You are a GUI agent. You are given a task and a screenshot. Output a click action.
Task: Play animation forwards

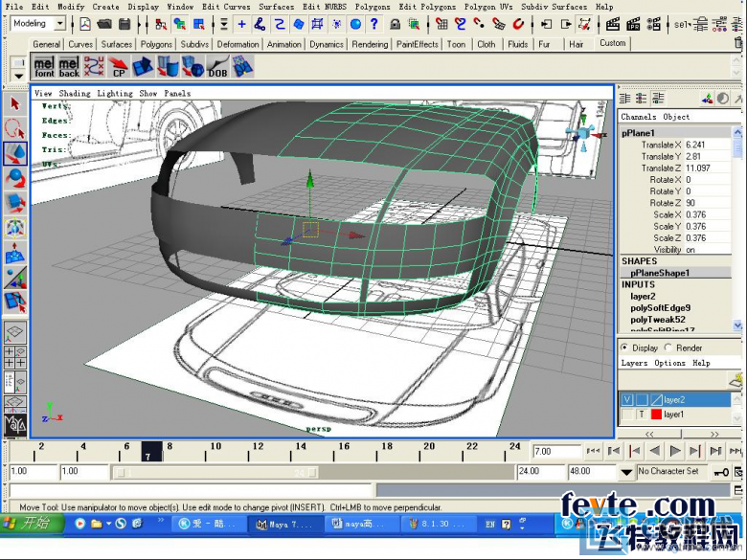pos(674,451)
